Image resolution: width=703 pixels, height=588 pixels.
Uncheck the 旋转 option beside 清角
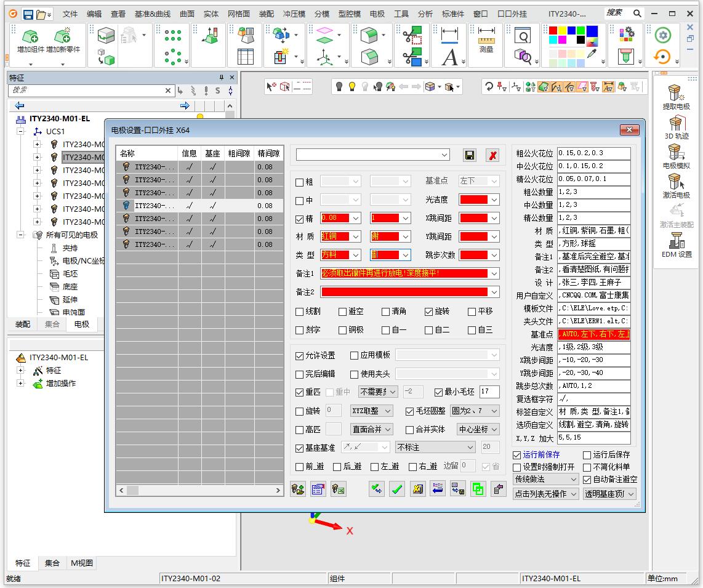point(429,312)
